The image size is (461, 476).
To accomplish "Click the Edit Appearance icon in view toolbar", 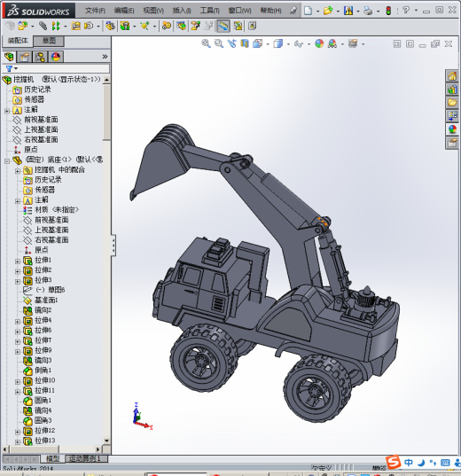I will click(x=319, y=43).
